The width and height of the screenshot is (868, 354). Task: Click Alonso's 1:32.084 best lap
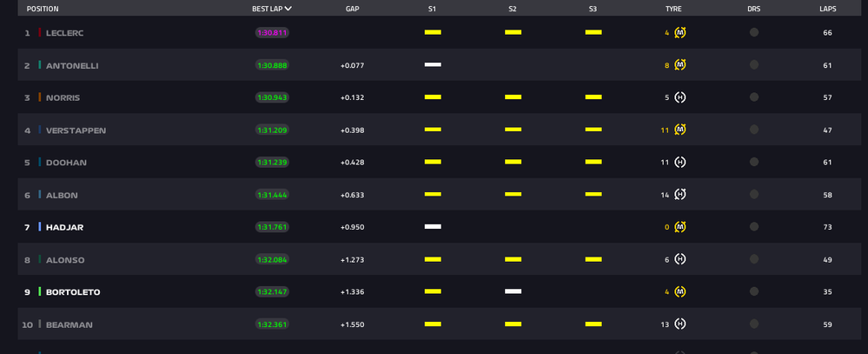(x=272, y=260)
